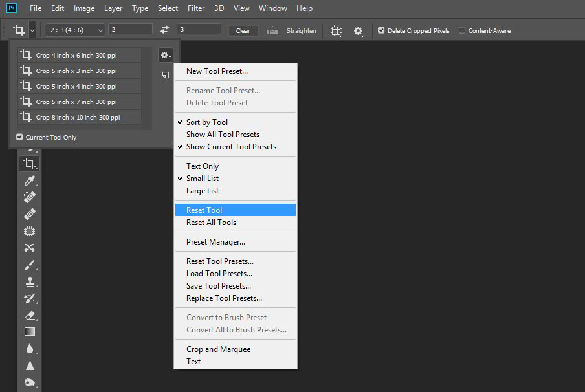Screen dimensions: 585x392
Task: Select the Gradient tool
Action: point(29,331)
